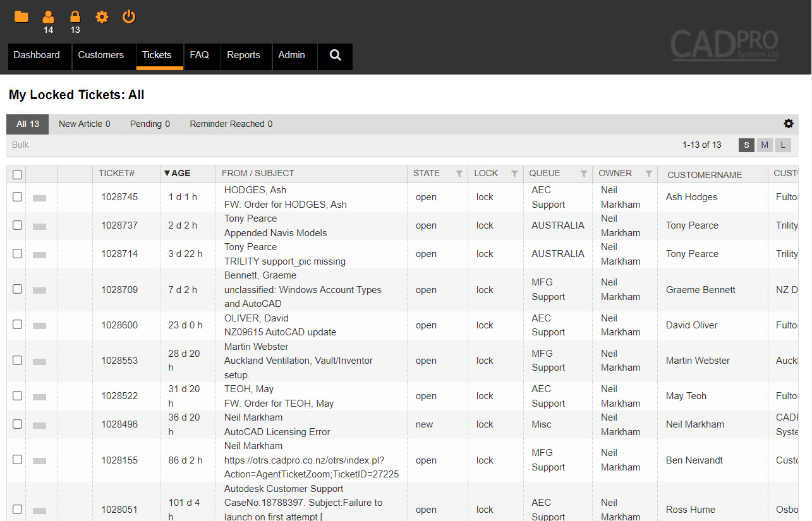
Task: Switch to large (L) list view
Action: (x=783, y=145)
